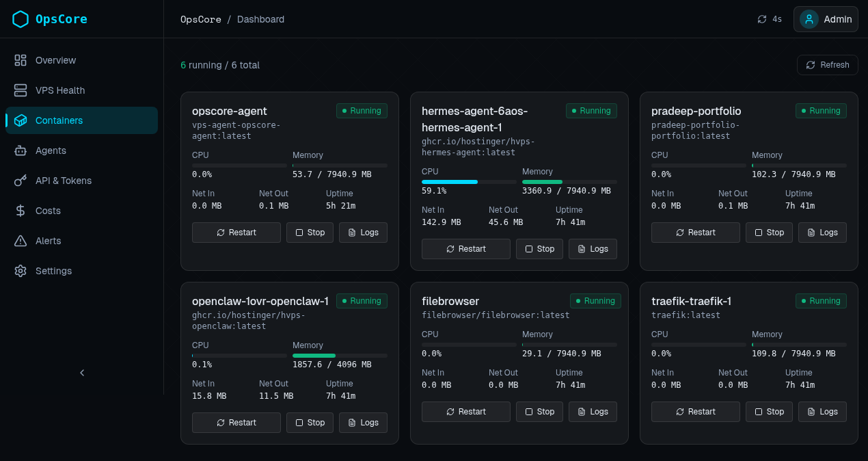Image resolution: width=868 pixels, height=461 pixels.
Task: Collapse the sidebar with the chevron arrow
Action: [82, 373]
